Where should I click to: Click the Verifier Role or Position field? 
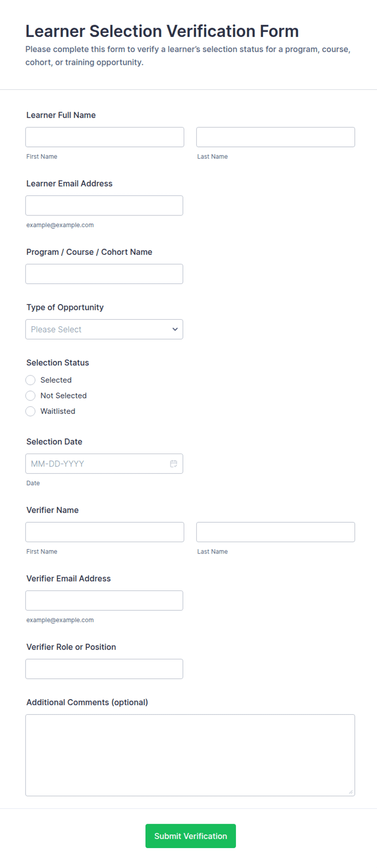point(104,669)
